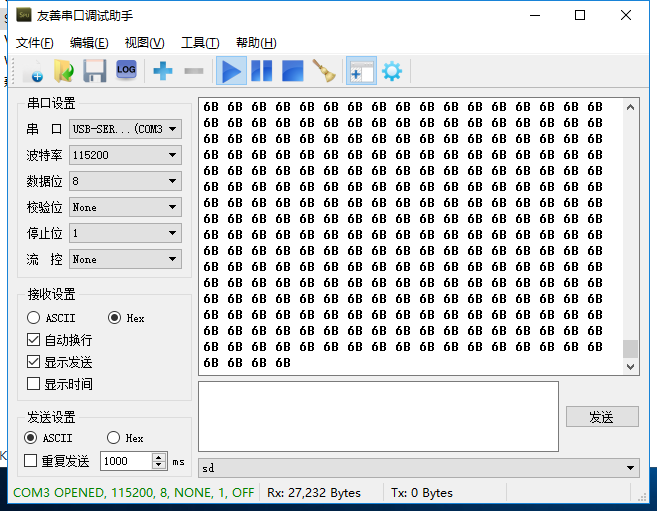Click the receive area scrollbar thumb
This screenshot has width=657, height=511.
coord(630,348)
